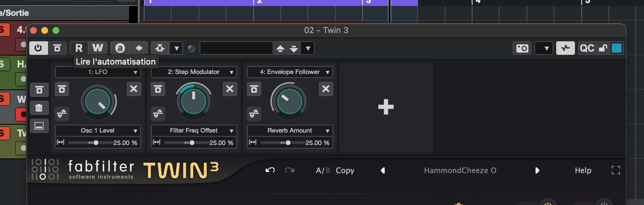The height and width of the screenshot is (205, 644).
Task: Redo the change in Twin 3
Action: (290, 170)
